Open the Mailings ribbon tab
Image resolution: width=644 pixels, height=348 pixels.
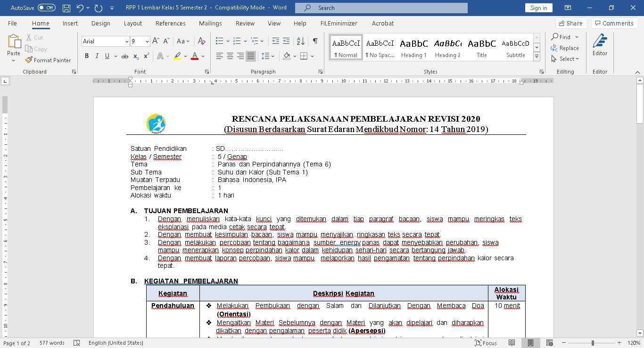pos(210,23)
